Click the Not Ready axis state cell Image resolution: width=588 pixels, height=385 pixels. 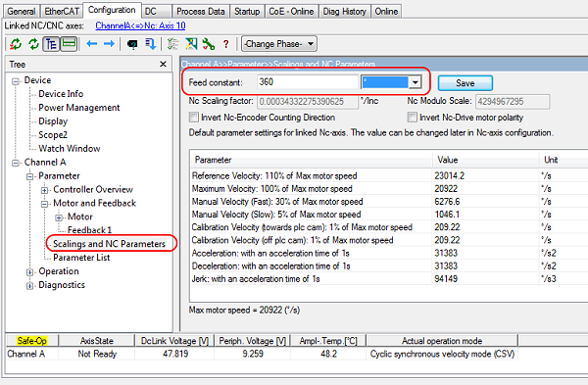97,354
